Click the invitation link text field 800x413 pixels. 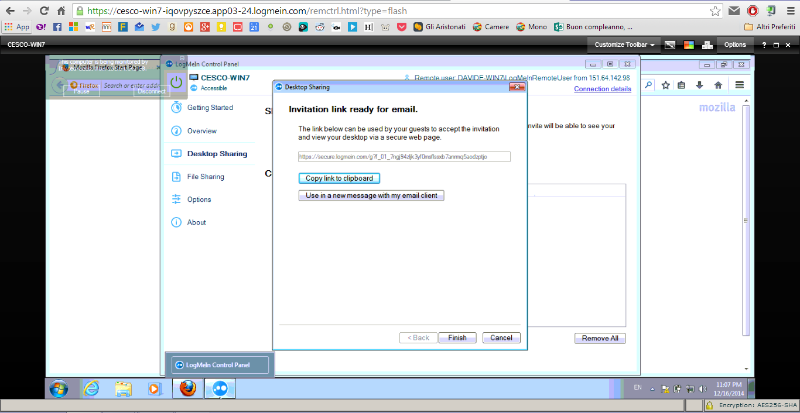pyautogui.click(x=404, y=156)
